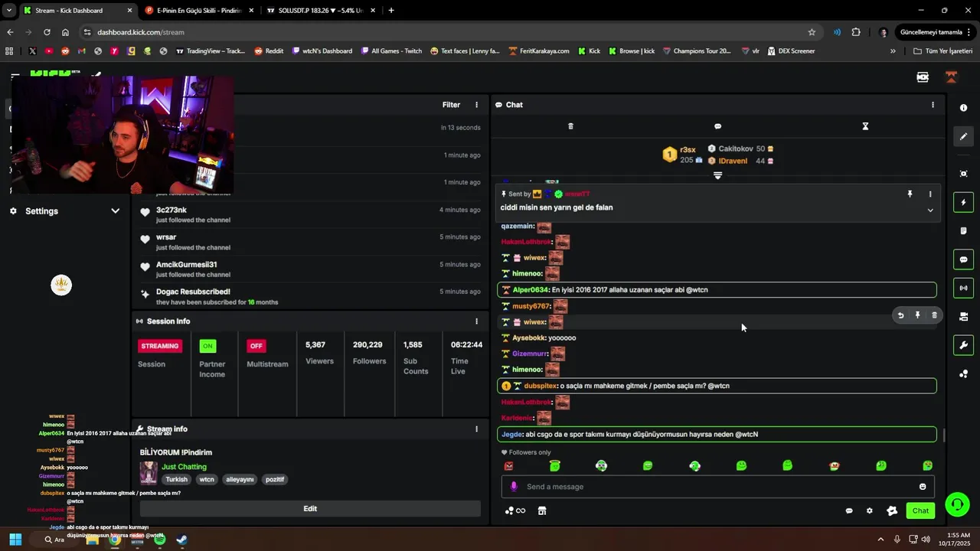Screen dimensions: 980x551
Task: Bookmark page with star icon
Action: (812, 32)
